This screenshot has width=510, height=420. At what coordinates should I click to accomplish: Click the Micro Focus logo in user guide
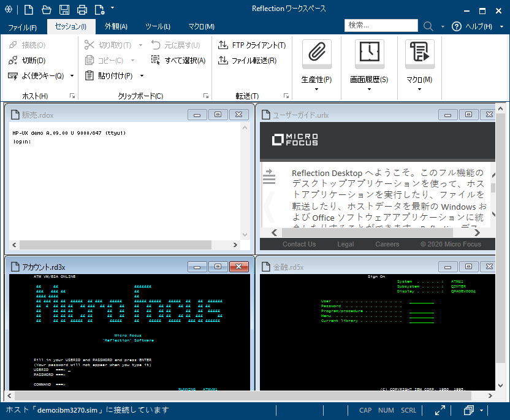295,140
